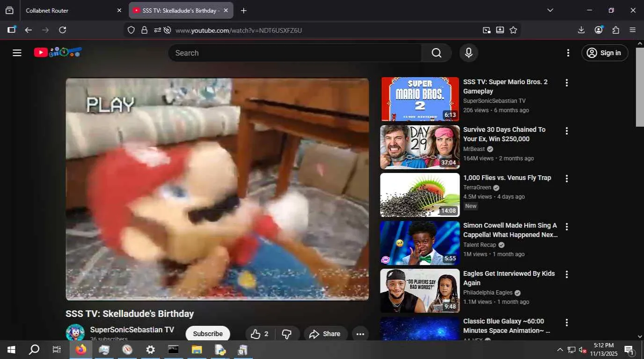Viewport: 644px width, 359px height.
Task: Open YouTube settings three-dot menu near Sign in
Action: click(568, 53)
